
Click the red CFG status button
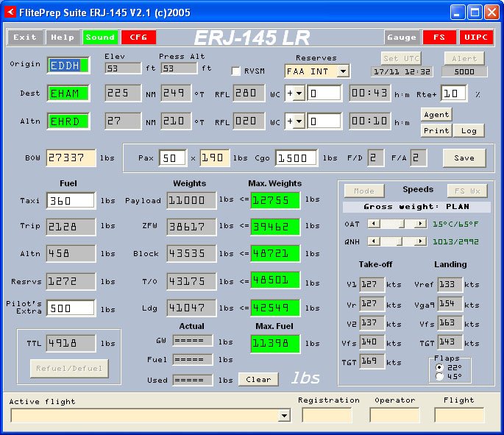(138, 38)
